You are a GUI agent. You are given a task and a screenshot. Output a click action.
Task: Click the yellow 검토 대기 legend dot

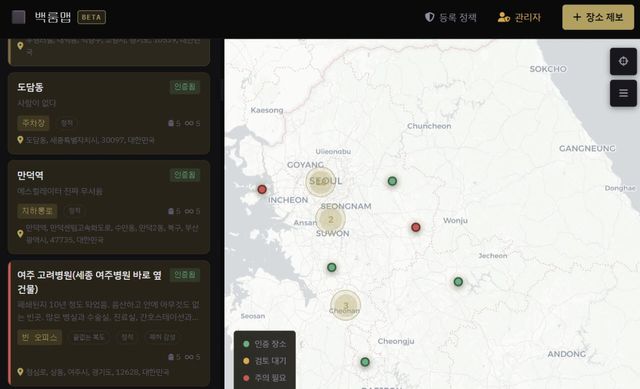(246, 361)
